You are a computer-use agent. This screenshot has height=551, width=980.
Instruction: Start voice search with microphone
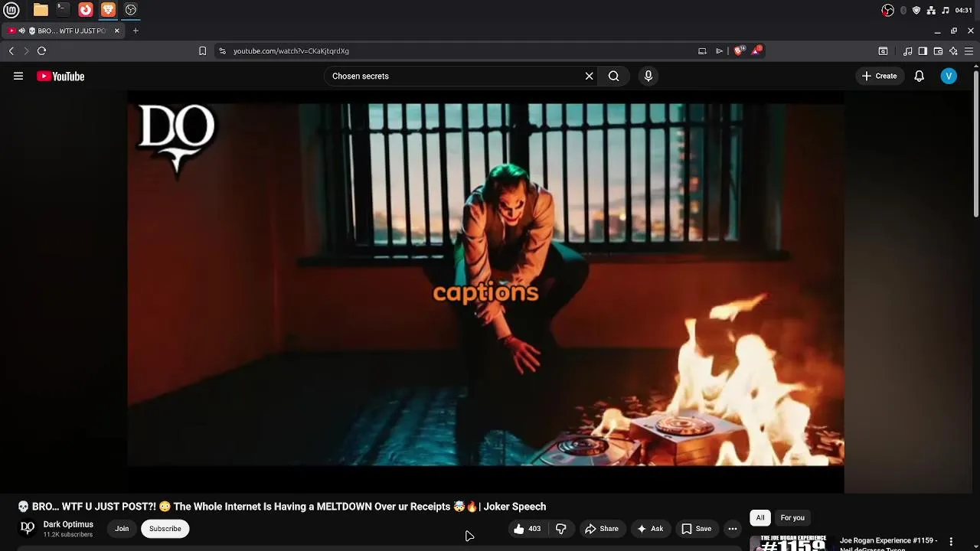(x=648, y=76)
